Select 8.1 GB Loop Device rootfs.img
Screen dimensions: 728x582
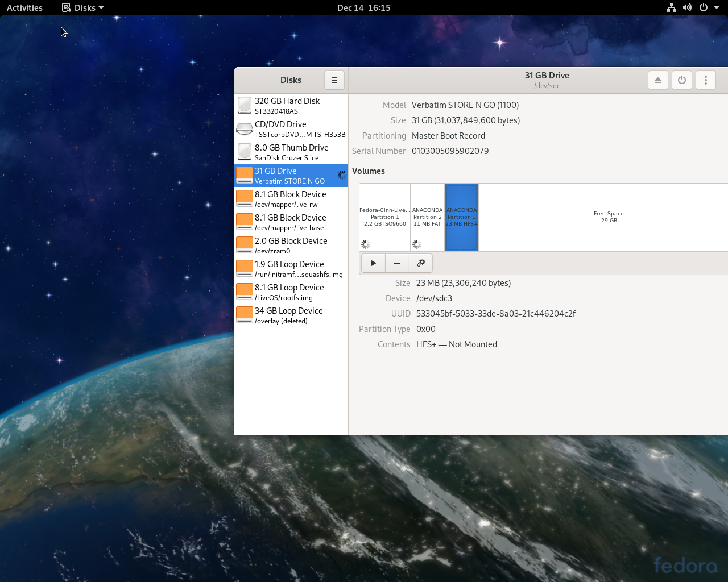(291, 292)
